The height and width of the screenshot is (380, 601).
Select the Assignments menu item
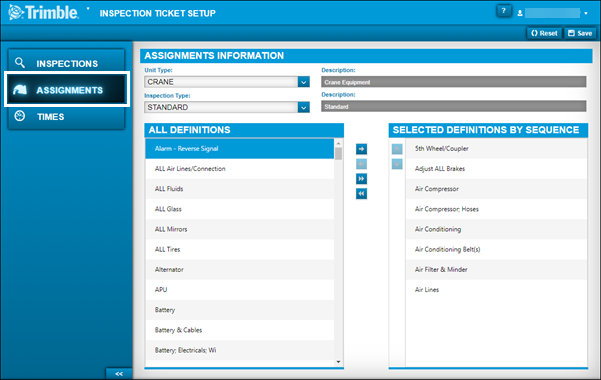click(67, 90)
